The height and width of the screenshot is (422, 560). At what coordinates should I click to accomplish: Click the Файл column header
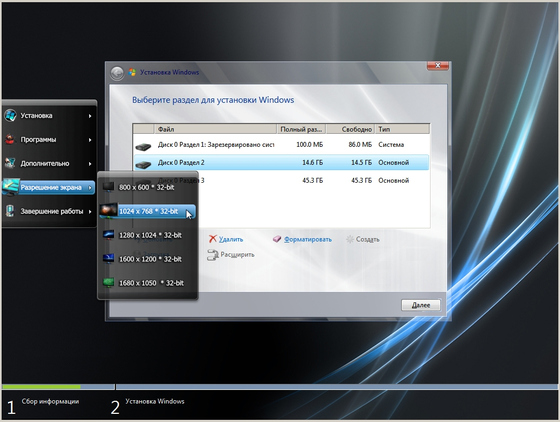tap(215, 129)
